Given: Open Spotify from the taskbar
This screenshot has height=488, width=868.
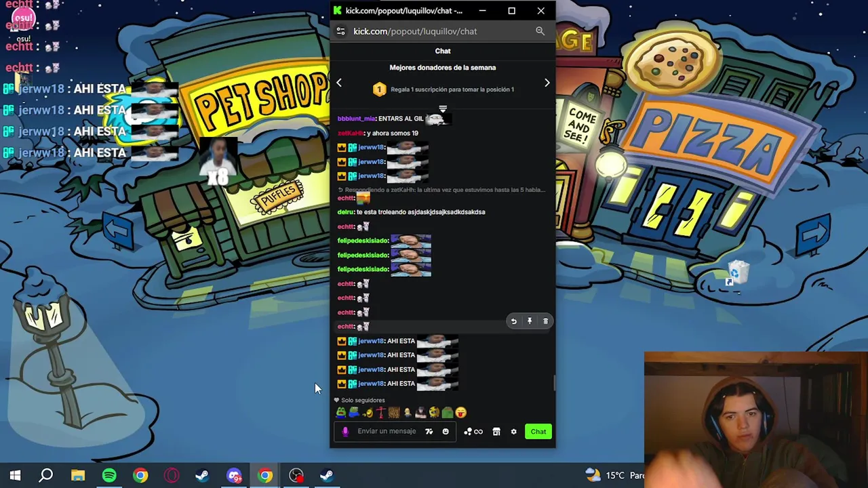Looking at the screenshot, I should pyautogui.click(x=109, y=475).
